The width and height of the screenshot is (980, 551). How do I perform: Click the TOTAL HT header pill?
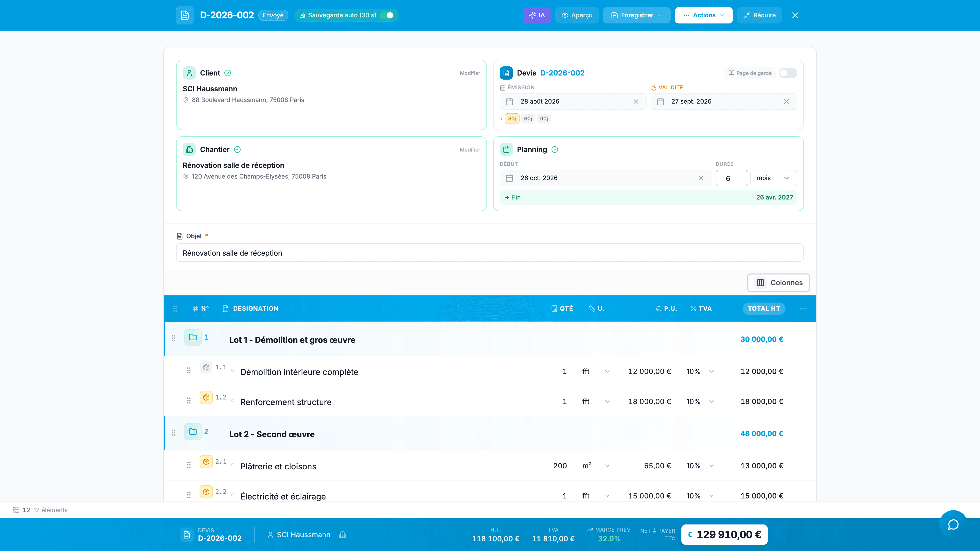click(x=764, y=308)
